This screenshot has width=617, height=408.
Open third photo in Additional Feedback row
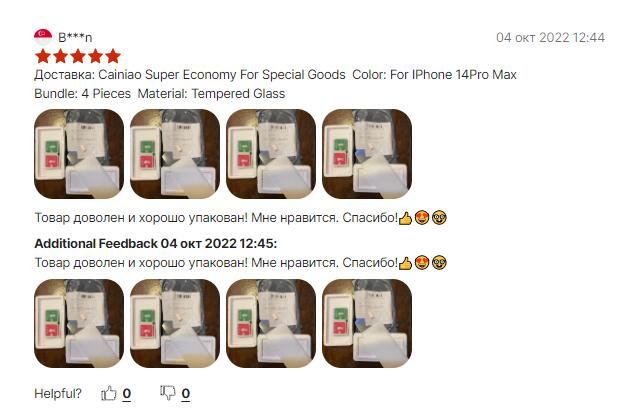(x=271, y=323)
